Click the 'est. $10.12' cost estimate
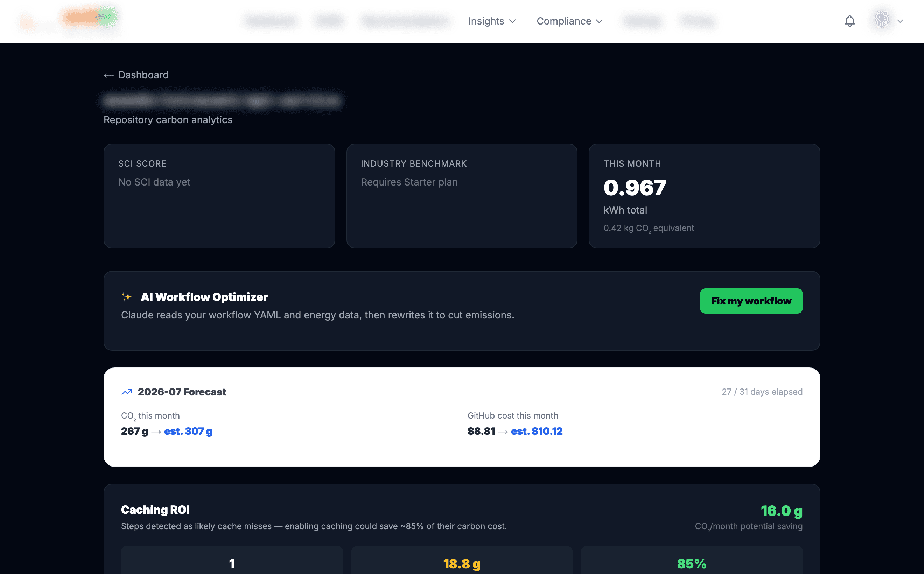This screenshot has height=574, width=924. click(537, 431)
